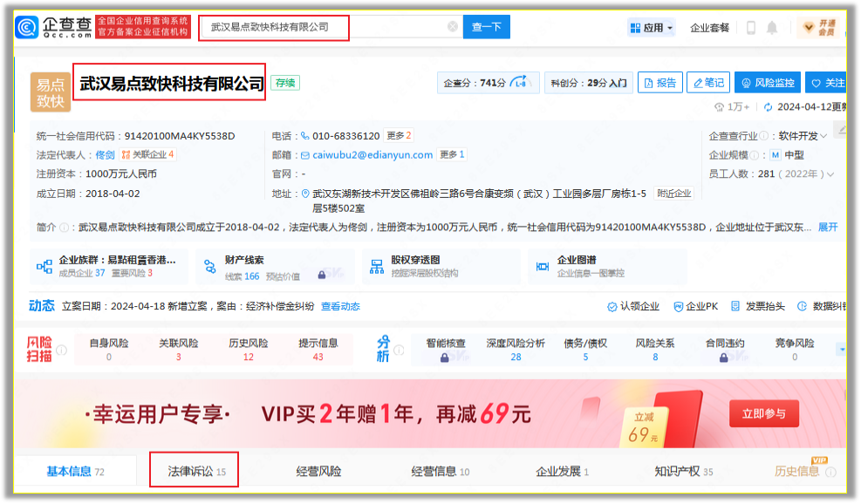Open 自身风险 0 item

(109, 349)
